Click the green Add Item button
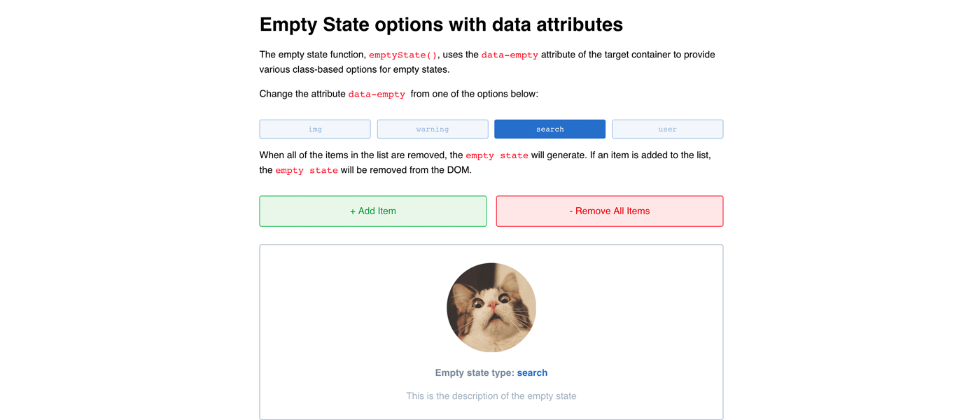Viewport: 980px width, 420px height. point(373,211)
